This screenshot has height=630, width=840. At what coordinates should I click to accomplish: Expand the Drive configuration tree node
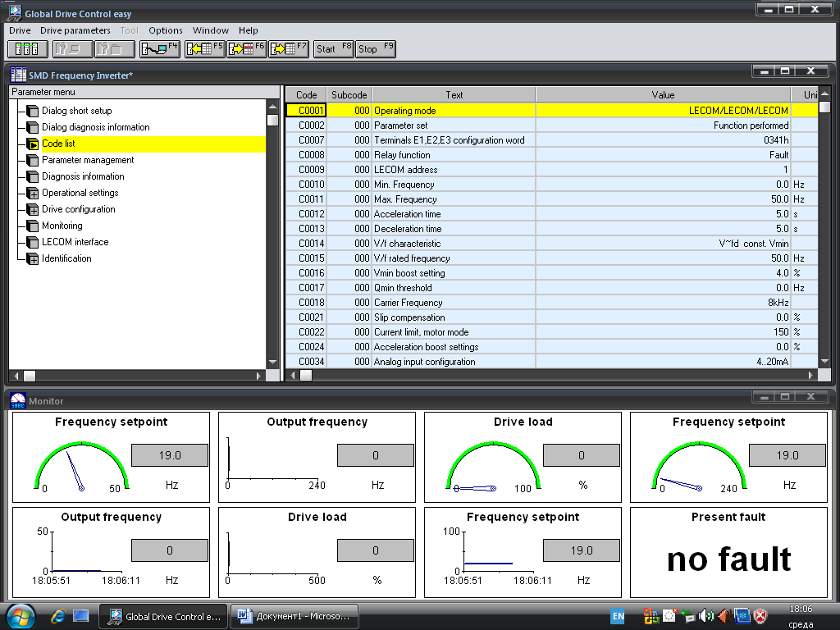pyautogui.click(x=32, y=210)
